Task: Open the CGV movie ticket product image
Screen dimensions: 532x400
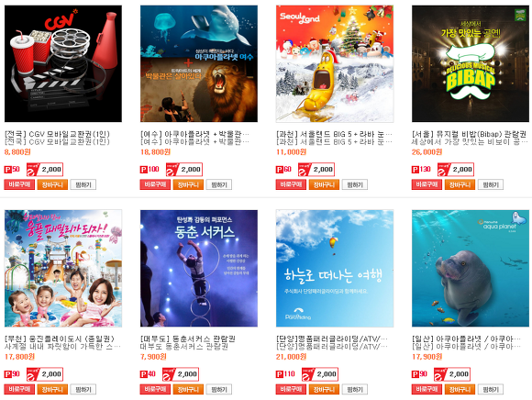Action: (63, 63)
